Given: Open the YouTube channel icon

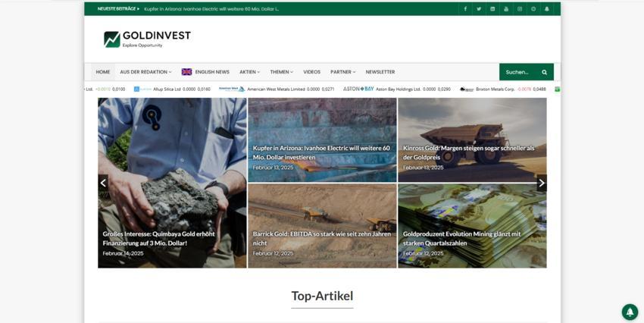Looking at the screenshot, I should click(x=506, y=8).
